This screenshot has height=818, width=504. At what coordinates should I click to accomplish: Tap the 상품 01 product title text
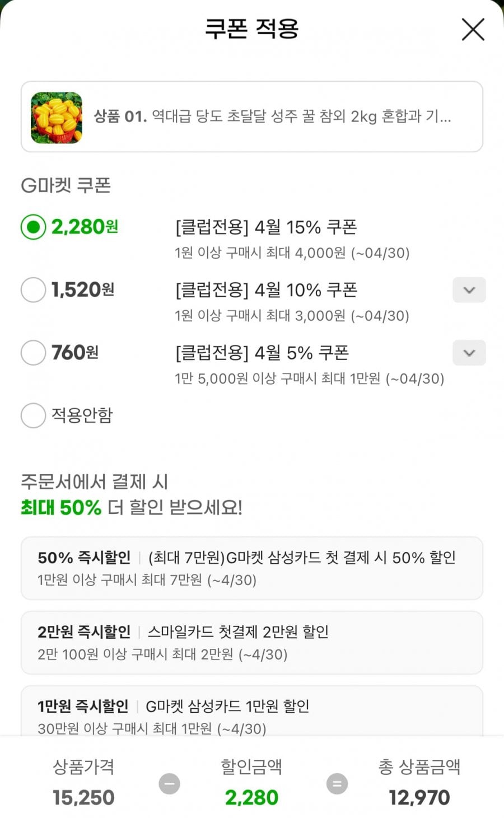pyautogui.click(x=272, y=116)
